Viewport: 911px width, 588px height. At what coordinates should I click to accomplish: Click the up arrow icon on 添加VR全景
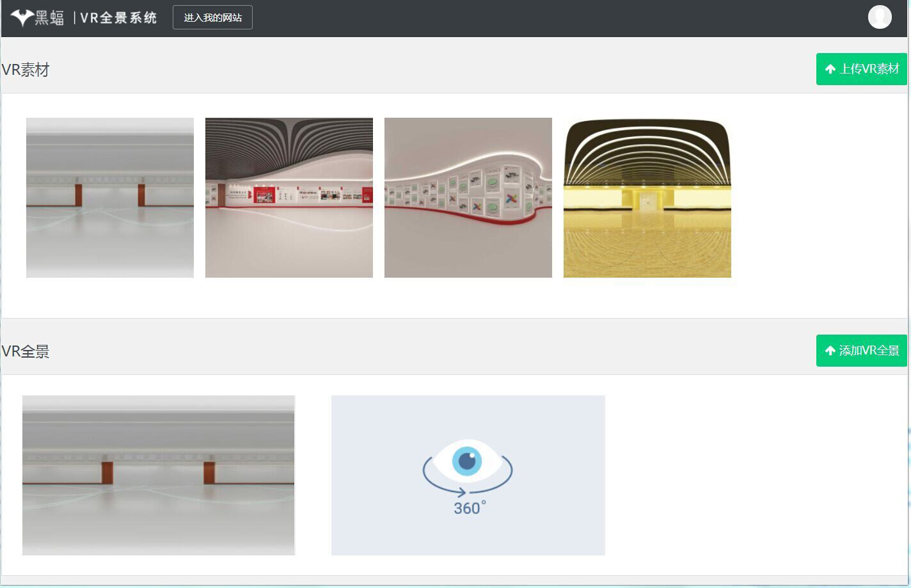coord(830,351)
